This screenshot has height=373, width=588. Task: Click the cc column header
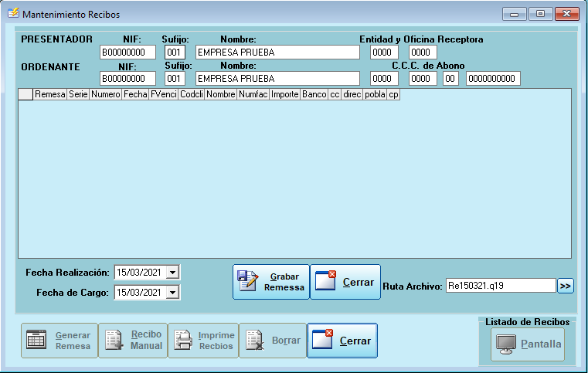coord(335,94)
